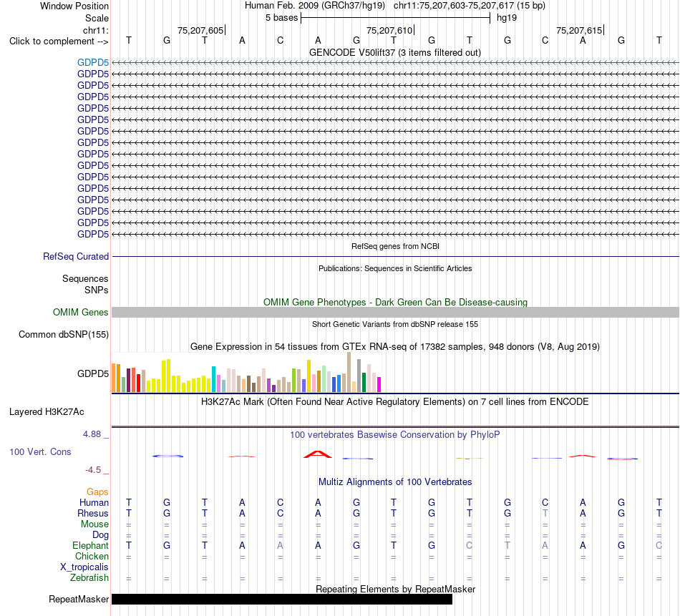
Task: Click the gray OMIM Genes item bar
Action: (395, 312)
